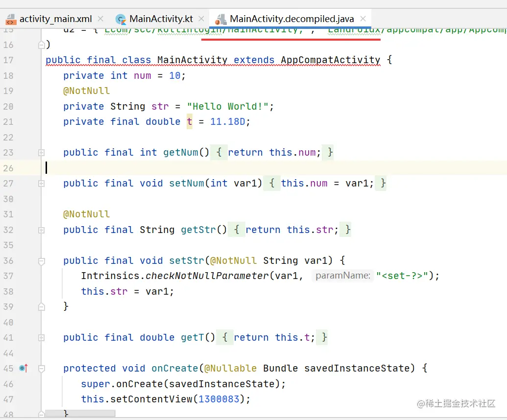Viewport: 507px width, 420px height.
Task: Click line number 26 in the gutter
Action: [8, 168]
